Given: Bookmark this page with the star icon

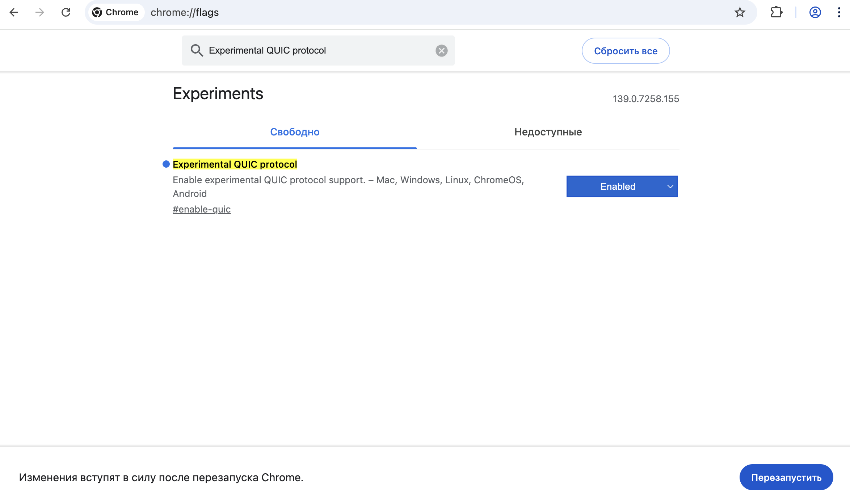Looking at the screenshot, I should (740, 12).
